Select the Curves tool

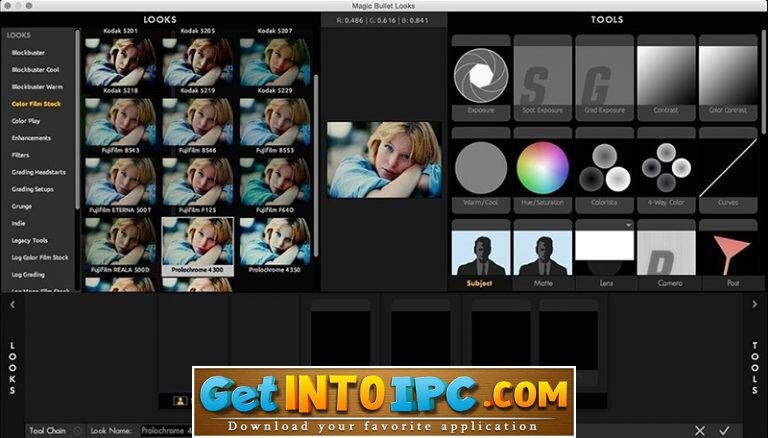(728, 168)
